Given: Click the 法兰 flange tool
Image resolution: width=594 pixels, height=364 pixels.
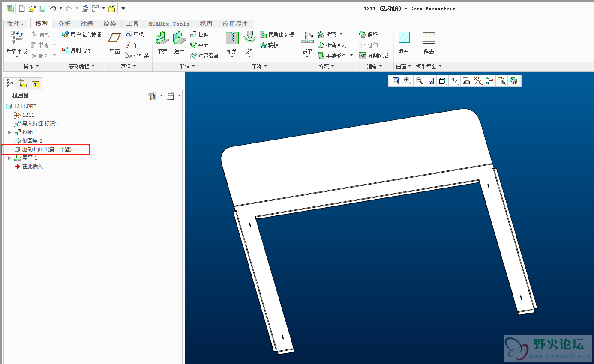Looking at the screenshot, I should pyautogui.click(x=179, y=43).
